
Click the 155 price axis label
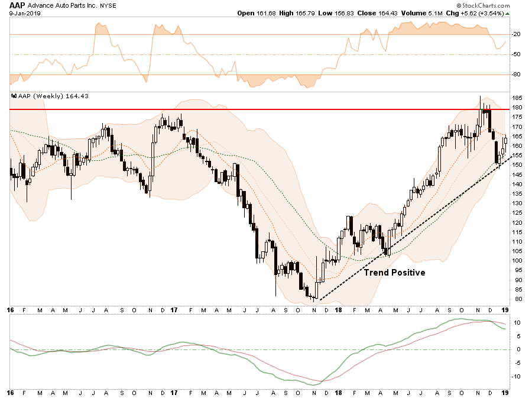tap(517, 156)
